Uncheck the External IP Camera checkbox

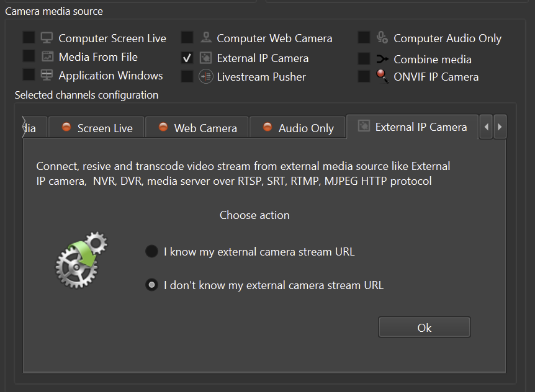(x=187, y=58)
